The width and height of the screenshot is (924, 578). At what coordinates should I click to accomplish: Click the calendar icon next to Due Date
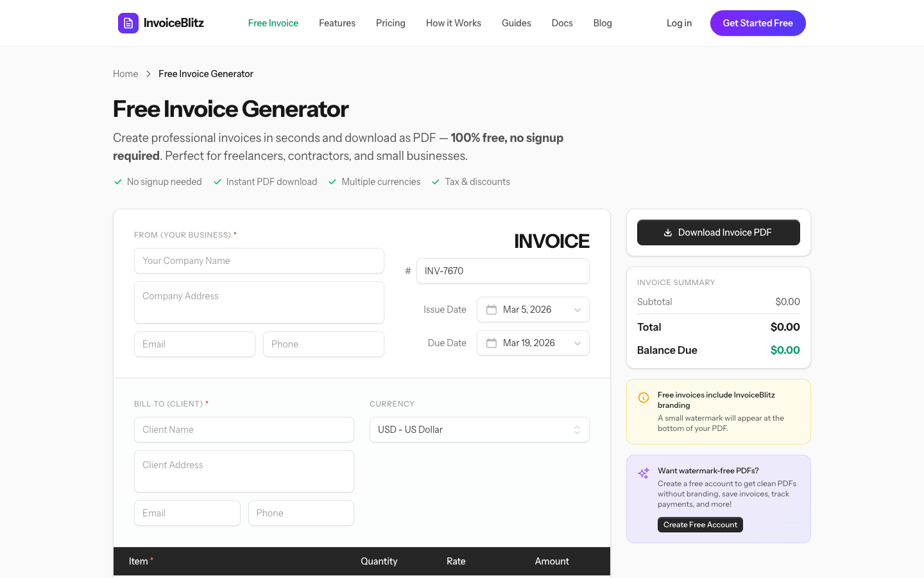[x=491, y=343]
